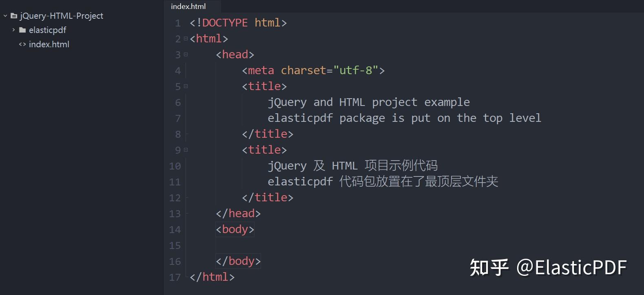
Task: Select elasticpdf folder name in tree
Action: pyautogui.click(x=47, y=30)
